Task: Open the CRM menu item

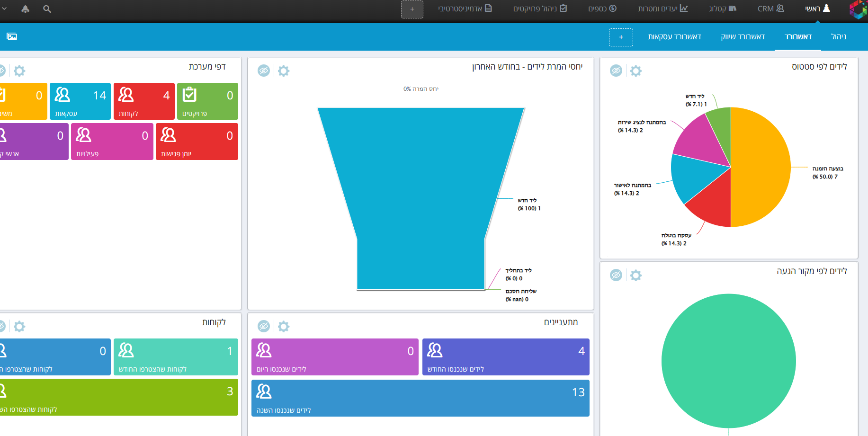Action: click(771, 9)
